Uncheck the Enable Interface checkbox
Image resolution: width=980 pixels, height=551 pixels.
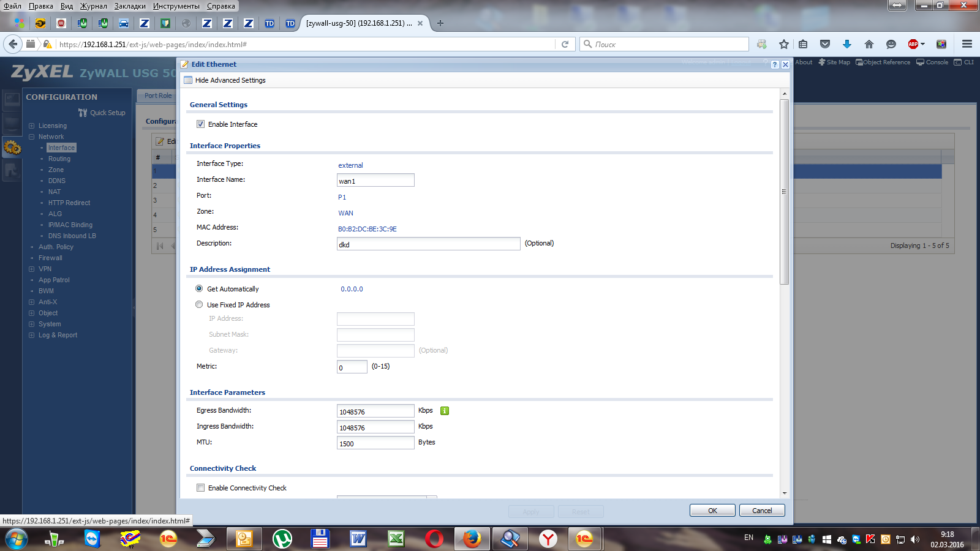pos(200,124)
